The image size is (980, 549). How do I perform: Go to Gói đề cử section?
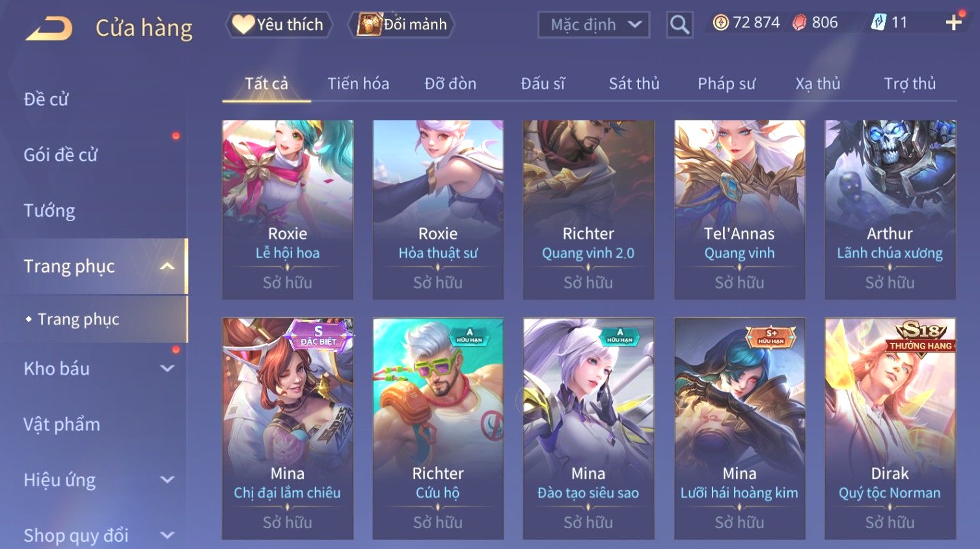click(61, 155)
